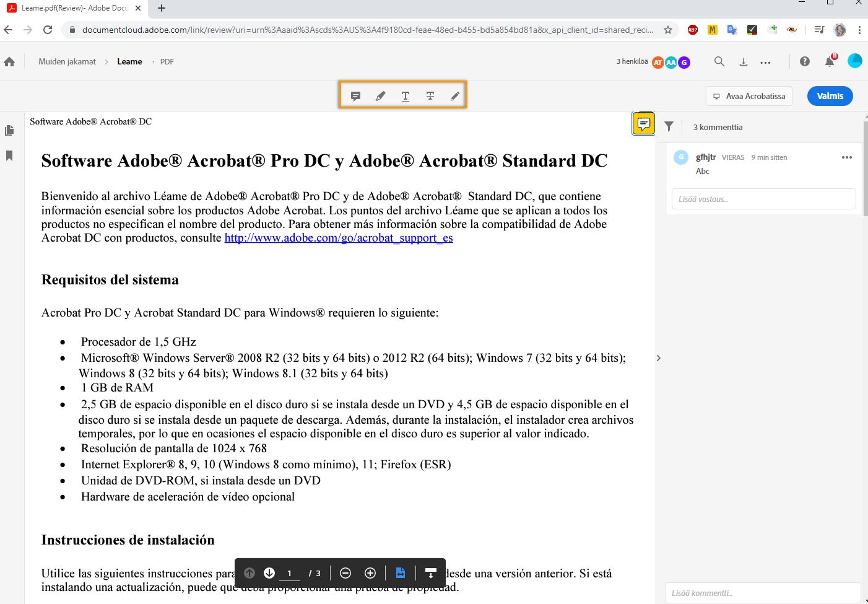Click Muiden jakamat breadcrumb
Viewport: 868px width, 604px height.
pos(67,61)
